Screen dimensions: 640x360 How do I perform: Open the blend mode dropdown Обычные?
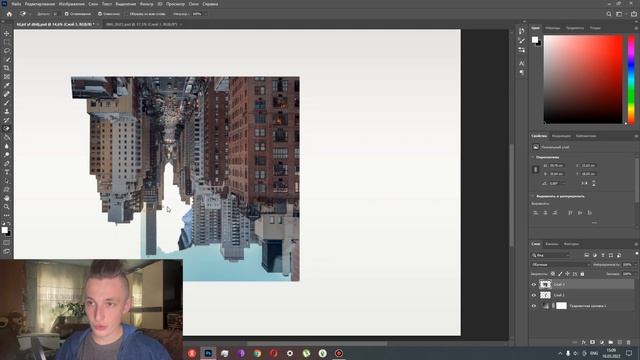[x=560, y=264]
